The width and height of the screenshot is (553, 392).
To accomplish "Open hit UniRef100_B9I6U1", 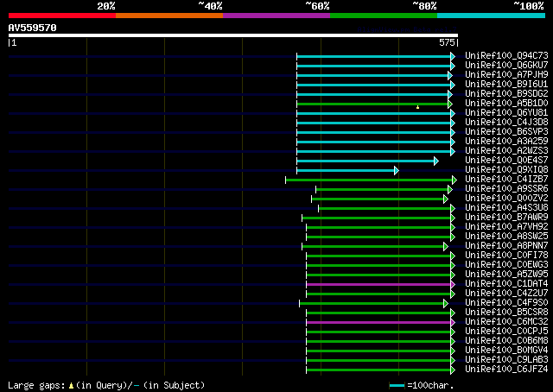I will point(507,85).
